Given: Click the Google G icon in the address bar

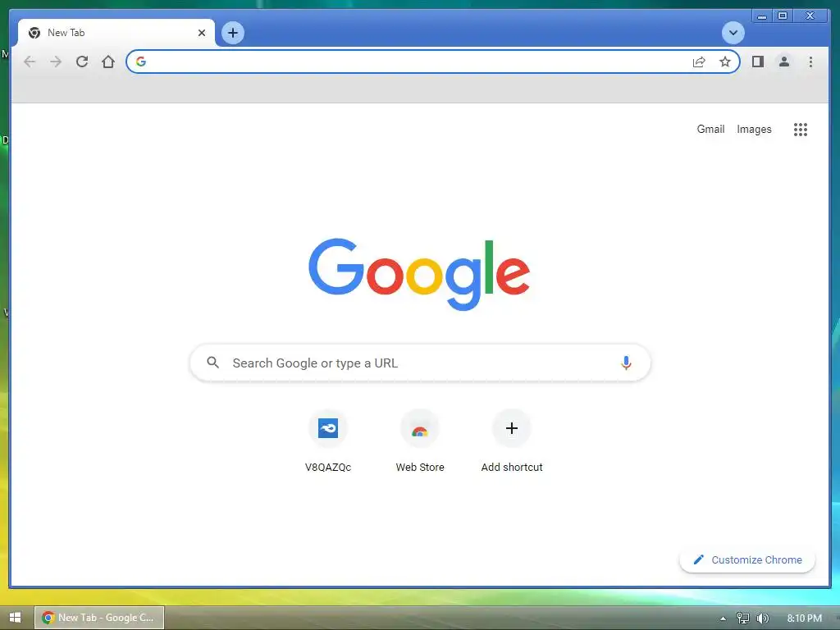Looking at the screenshot, I should (x=141, y=62).
